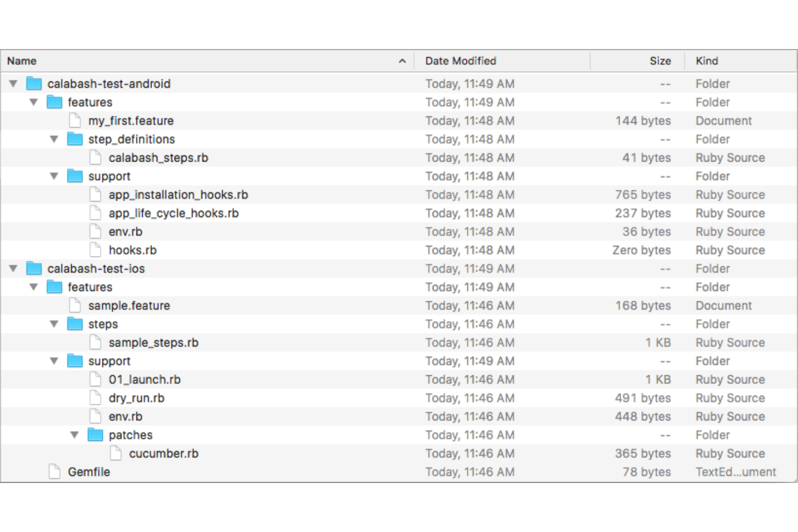The width and height of the screenshot is (798, 532).
Task: Toggle the Name sort direction arrow
Action: click(x=402, y=61)
